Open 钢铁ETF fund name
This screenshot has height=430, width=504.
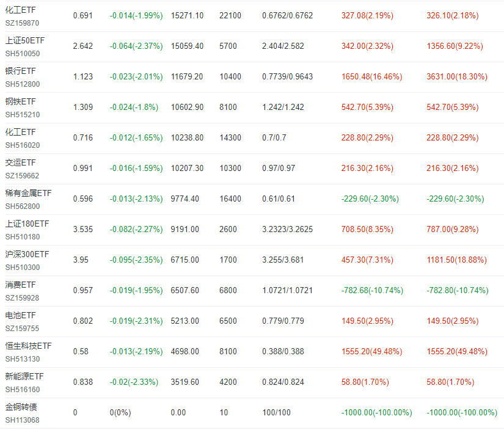pos(20,101)
